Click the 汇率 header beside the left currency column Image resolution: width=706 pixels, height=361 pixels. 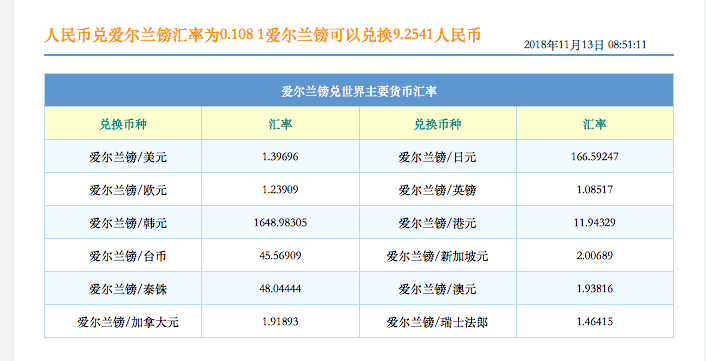280,125
